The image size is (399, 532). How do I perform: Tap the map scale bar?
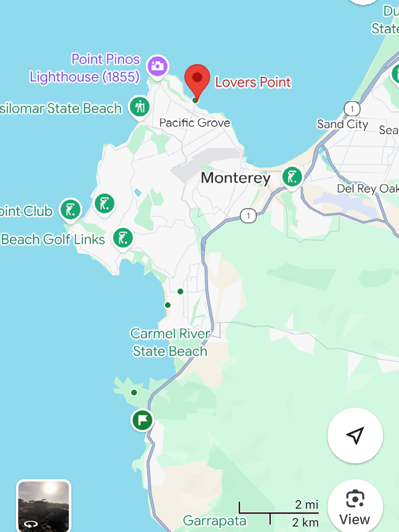tap(279, 513)
